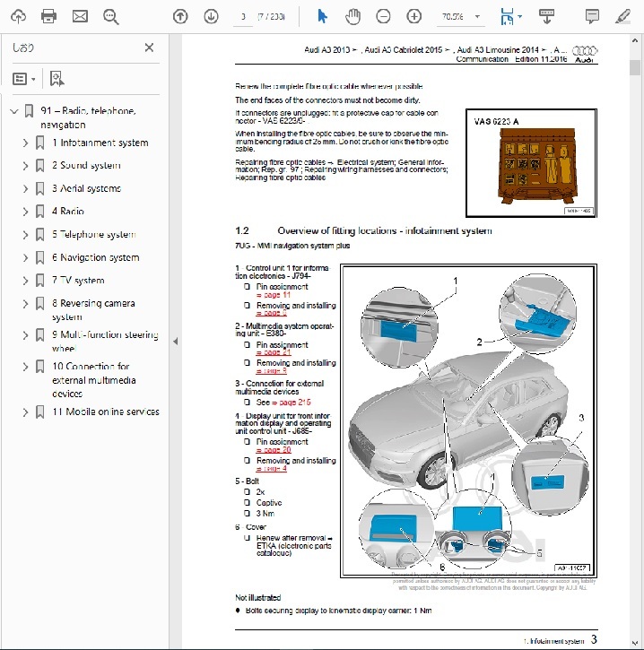Go to next page arrow
This screenshot has height=650, width=644.
211,16
